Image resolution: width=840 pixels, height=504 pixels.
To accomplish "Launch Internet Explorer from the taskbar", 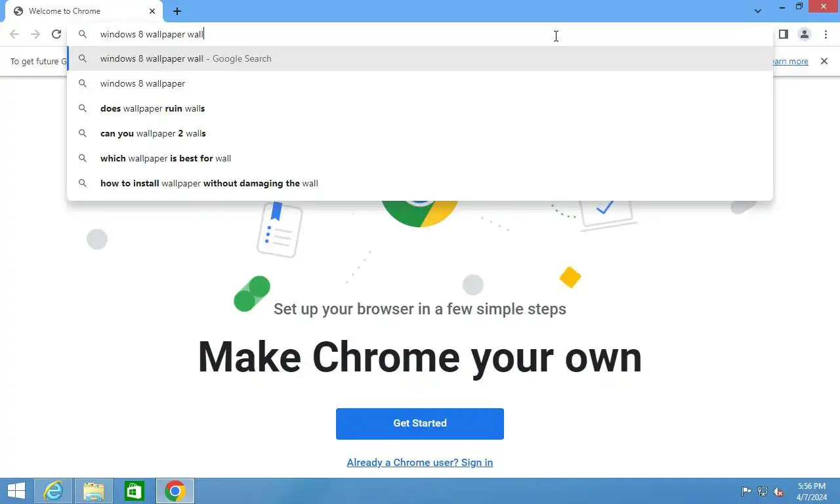I will (53, 491).
